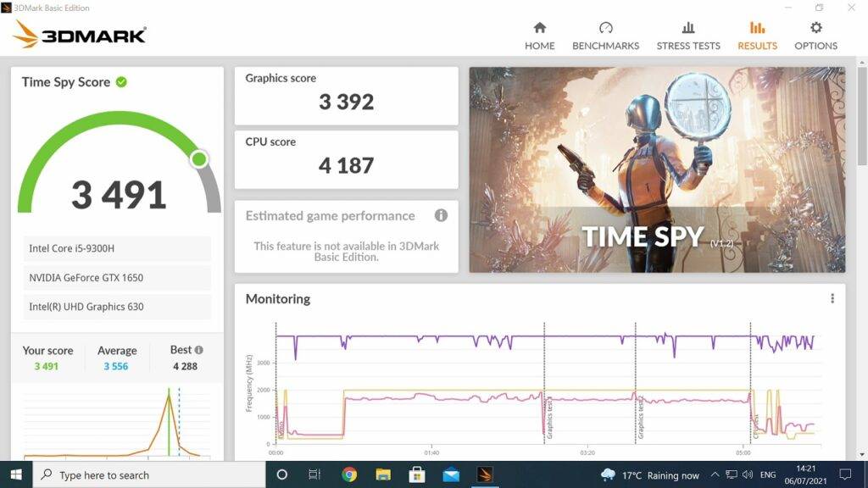Select the Intel Core i5-9300H row
Image resolution: width=868 pixels, height=488 pixels.
(117, 248)
